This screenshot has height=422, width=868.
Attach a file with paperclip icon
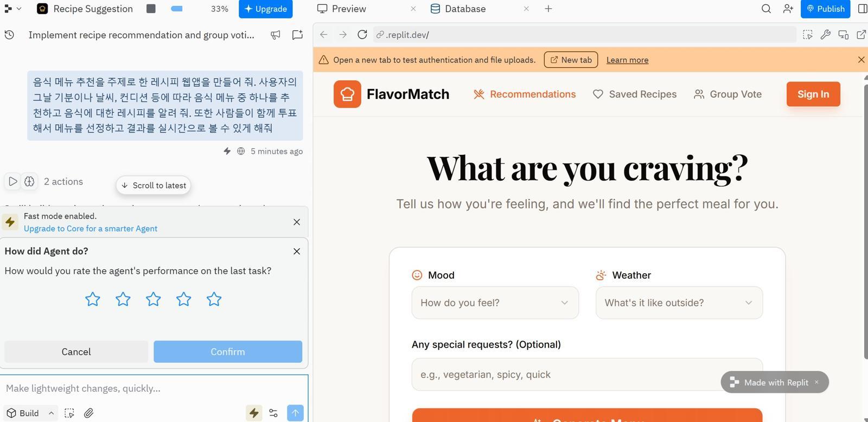[89, 413]
